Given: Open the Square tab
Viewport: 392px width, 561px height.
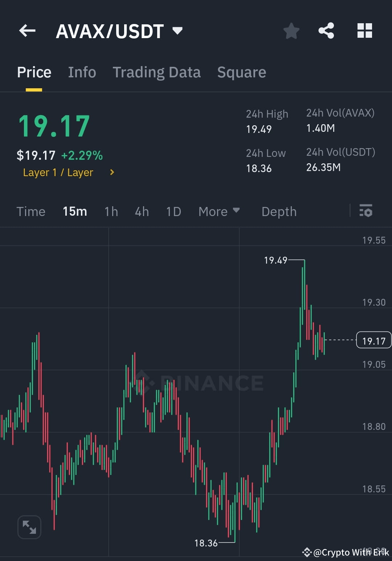Looking at the screenshot, I should coord(241,72).
